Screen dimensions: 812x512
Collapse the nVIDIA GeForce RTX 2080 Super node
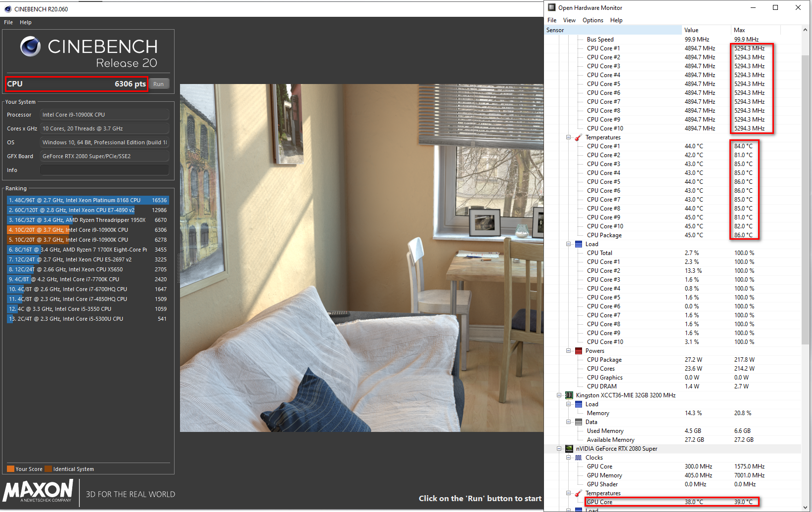coord(559,449)
